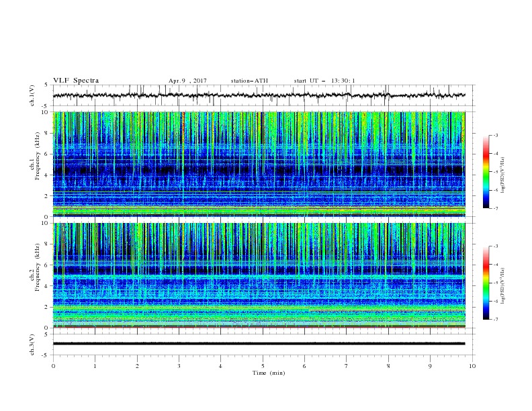Screen dimensions: 532x411
Task: Click the ch.2 "Frequency (kHz)" axis title
Action: click(x=38, y=267)
